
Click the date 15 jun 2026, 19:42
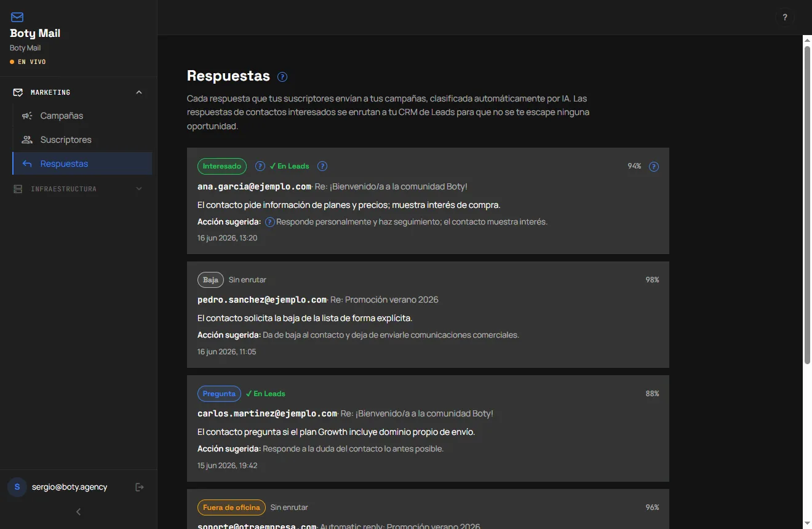[227, 466]
